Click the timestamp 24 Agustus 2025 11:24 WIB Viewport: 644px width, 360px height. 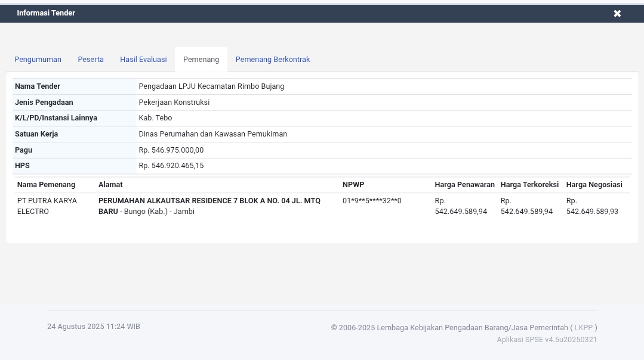(x=93, y=326)
